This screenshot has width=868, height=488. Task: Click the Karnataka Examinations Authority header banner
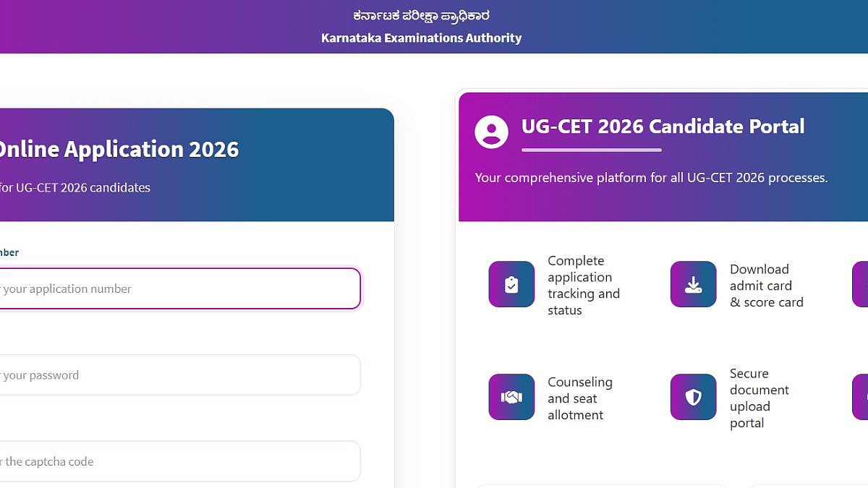(422, 26)
